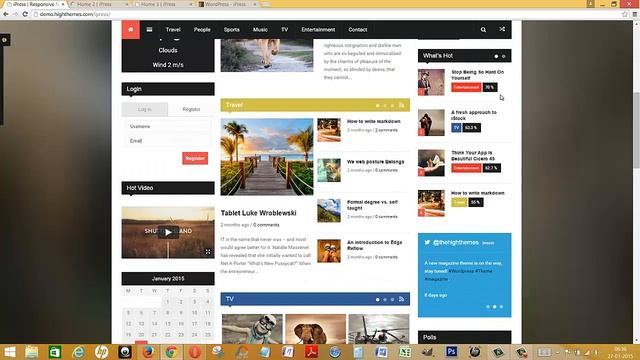The width and height of the screenshot is (640, 360).
Task: Switch to the Log in tab
Action: (x=144, y=109)
